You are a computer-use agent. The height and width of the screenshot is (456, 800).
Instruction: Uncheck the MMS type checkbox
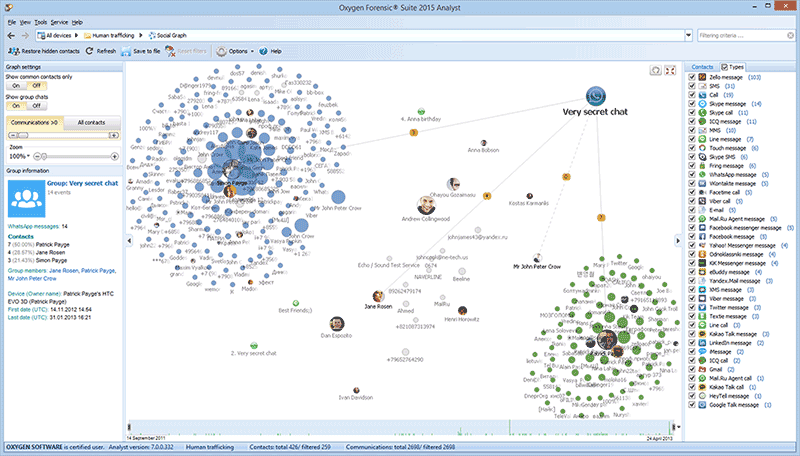coord(692,130)
